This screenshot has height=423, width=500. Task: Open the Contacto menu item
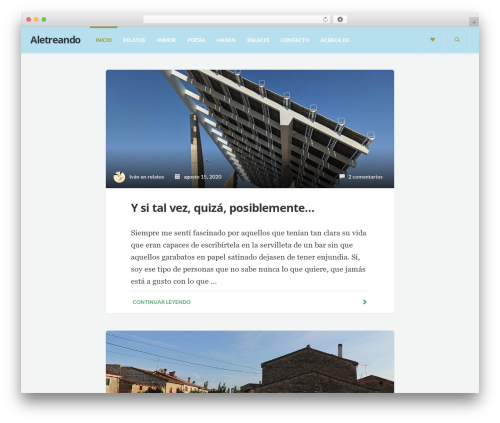295,40
